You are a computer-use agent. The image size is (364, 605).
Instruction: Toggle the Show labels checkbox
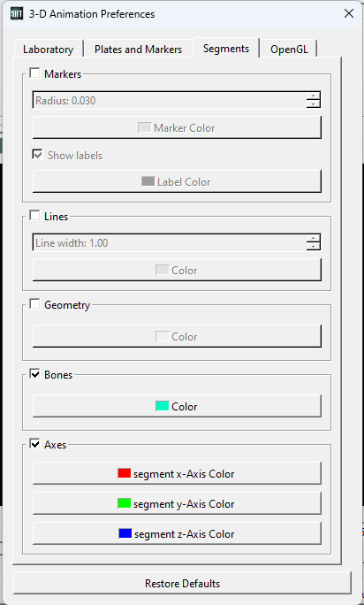[37, 155]
